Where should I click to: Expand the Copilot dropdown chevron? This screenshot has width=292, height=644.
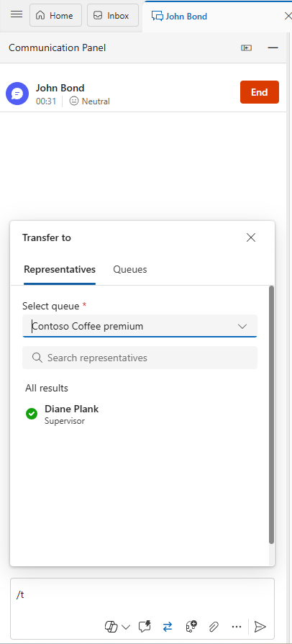[x=126, y=627]
